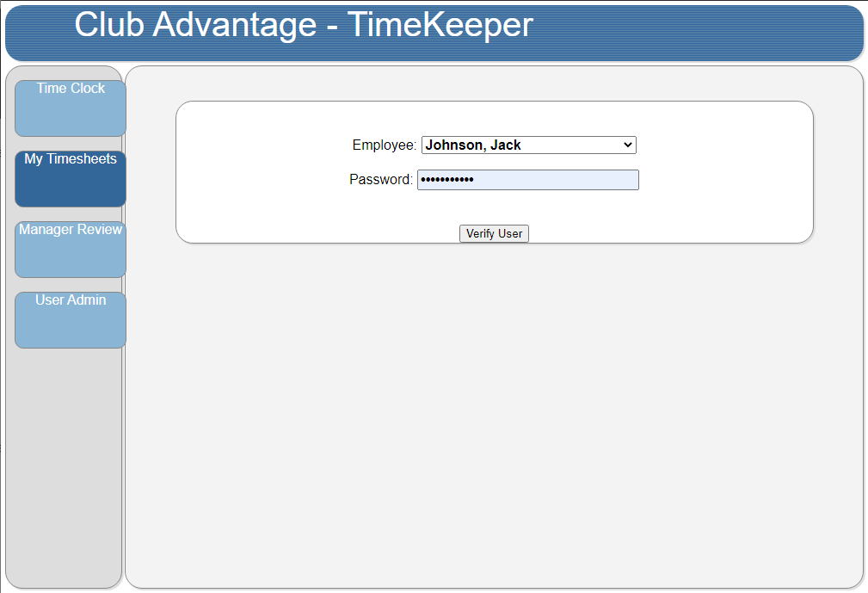Open the Time Clock section

click(x=71, y=108)
